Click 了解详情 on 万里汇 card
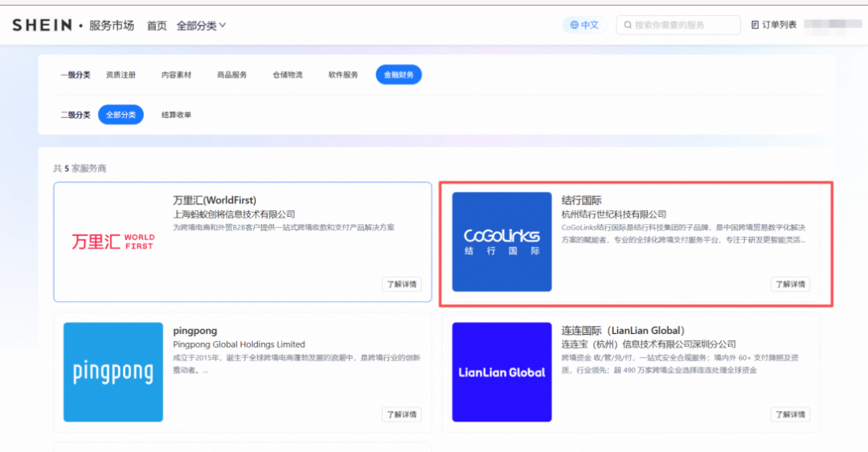The image size is (868, 452). point(401,284)
